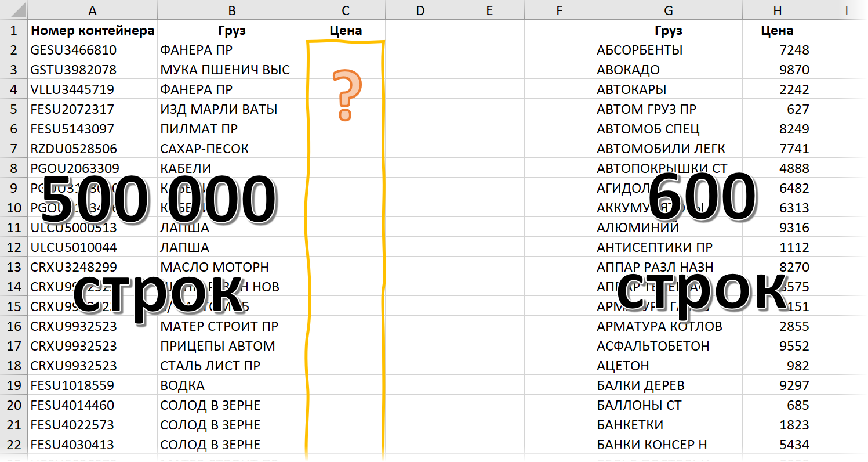Click cell 'АВТОМОБИЛИ ЛЕГК'
The width and height of the screenshot is (868, 462).
668,149
